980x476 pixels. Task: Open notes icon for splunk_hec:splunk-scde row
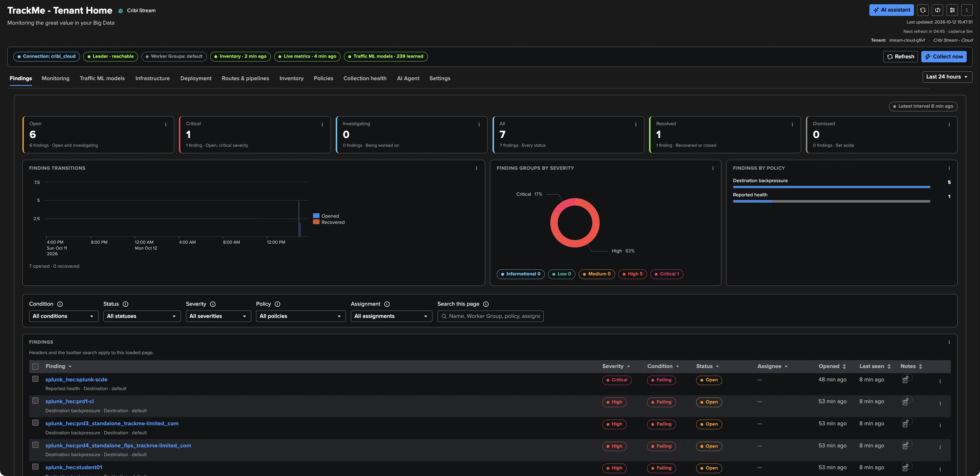[x=906, y=379]
